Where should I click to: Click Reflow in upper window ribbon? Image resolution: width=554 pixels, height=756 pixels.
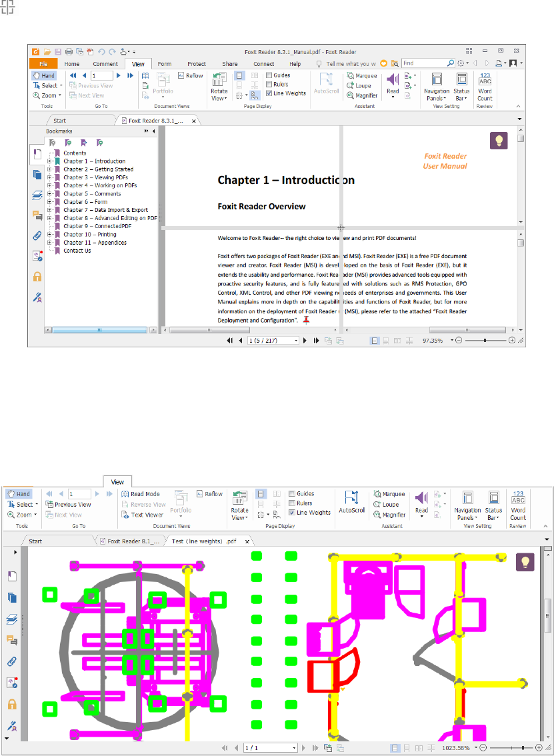click(x=191, y=76)
